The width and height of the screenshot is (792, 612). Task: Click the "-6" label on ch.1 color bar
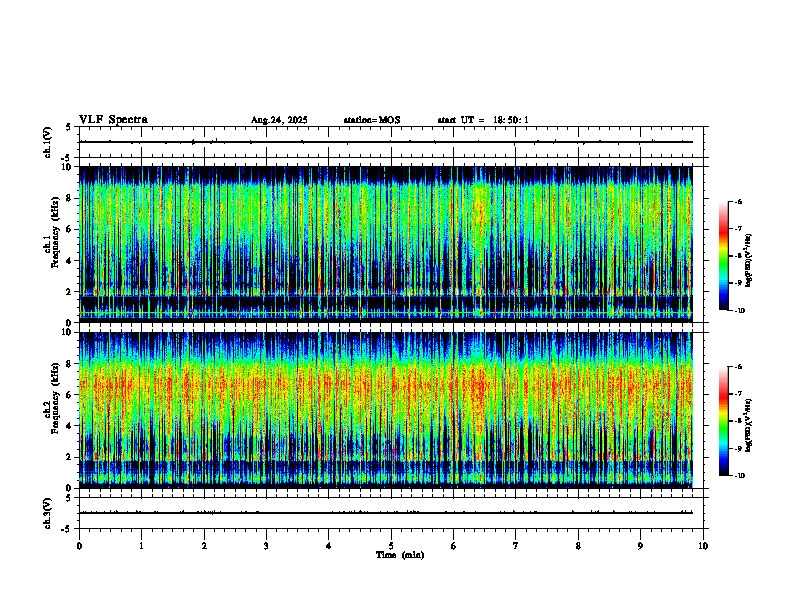pyautogui.click(x=738, y=202)
